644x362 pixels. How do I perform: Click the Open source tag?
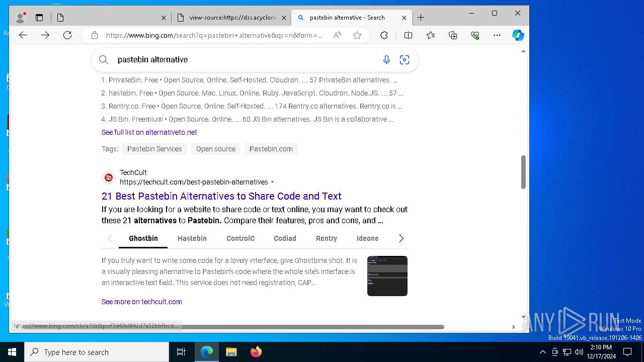point(216,149)
